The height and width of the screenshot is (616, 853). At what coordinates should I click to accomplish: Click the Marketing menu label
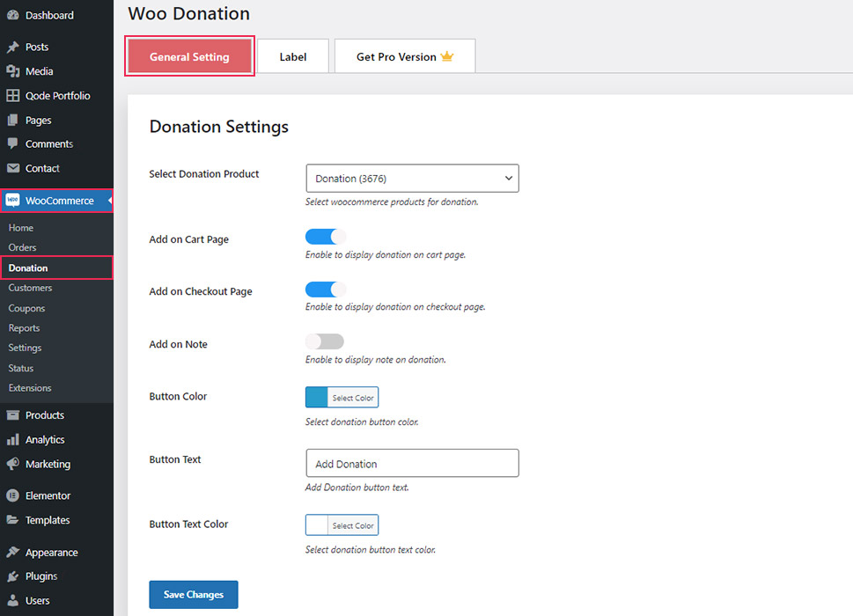(x=48, y=465)
